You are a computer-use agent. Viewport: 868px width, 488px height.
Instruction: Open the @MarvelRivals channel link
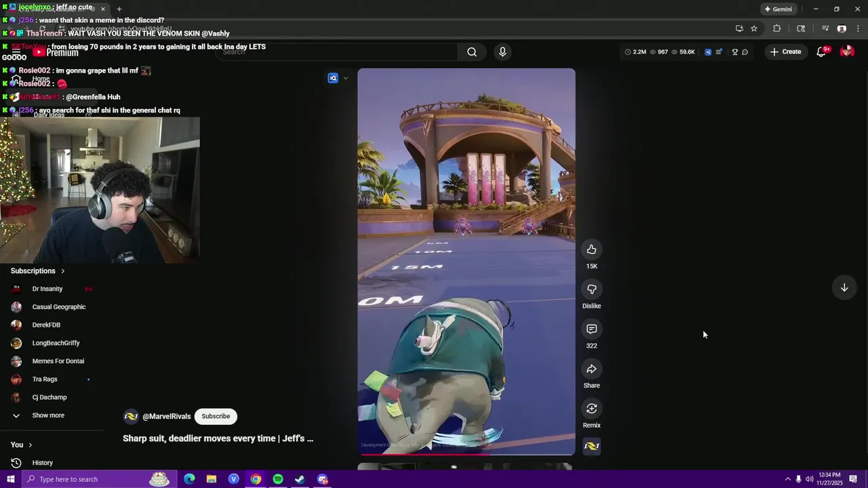tap(166, 416)
